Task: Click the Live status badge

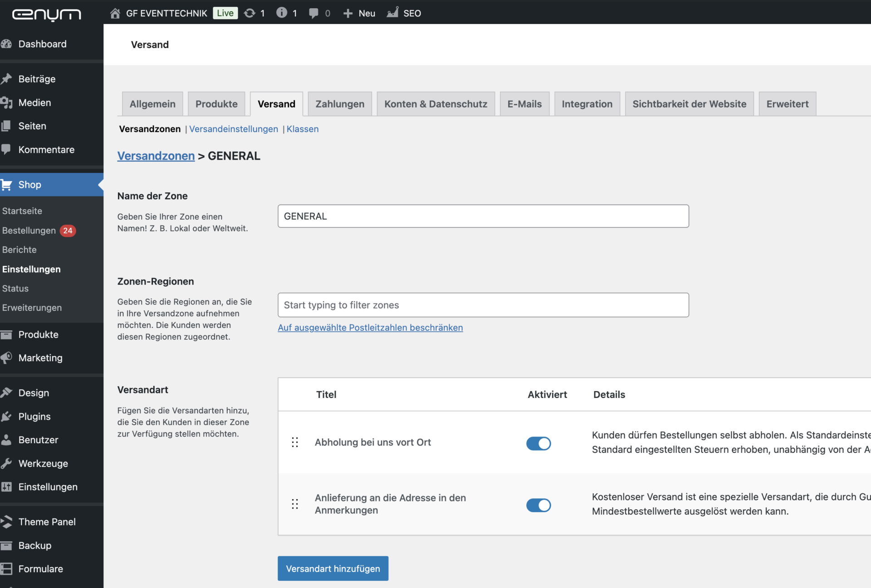Action: coord(225,13)
